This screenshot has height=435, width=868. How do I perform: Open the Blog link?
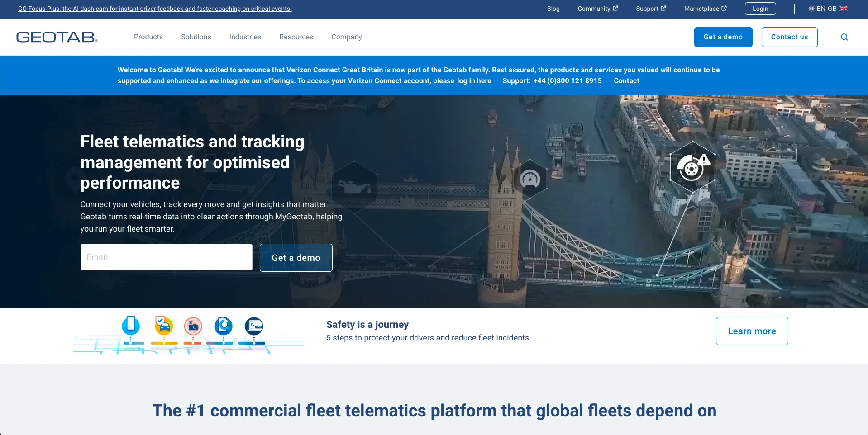click(x=553, y=9)
